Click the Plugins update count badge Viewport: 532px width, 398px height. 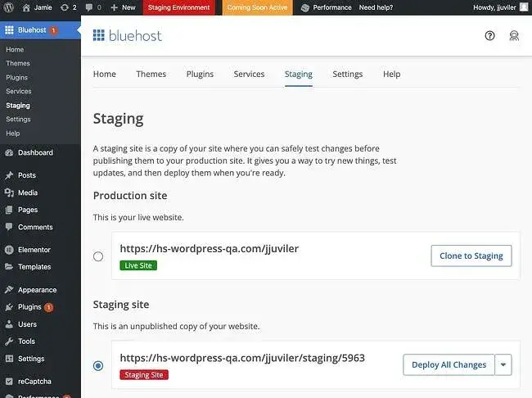coord(48,307)
